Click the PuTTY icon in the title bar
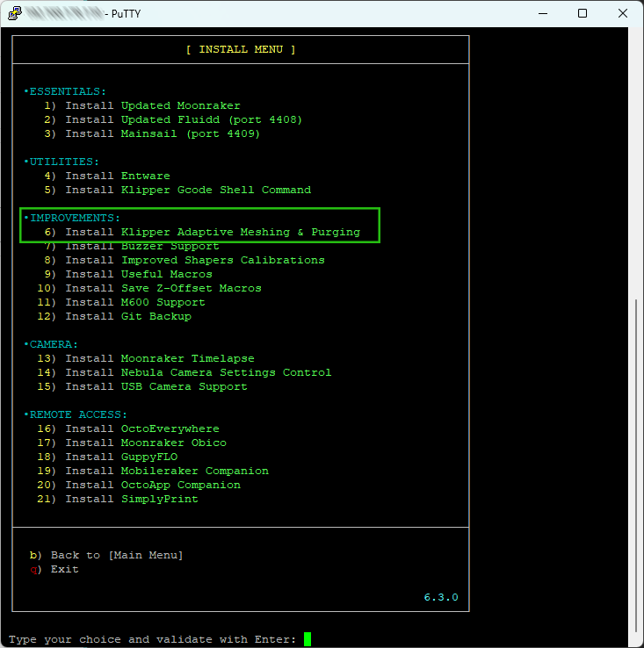This screenshot has height=648, width=644. 15,14
